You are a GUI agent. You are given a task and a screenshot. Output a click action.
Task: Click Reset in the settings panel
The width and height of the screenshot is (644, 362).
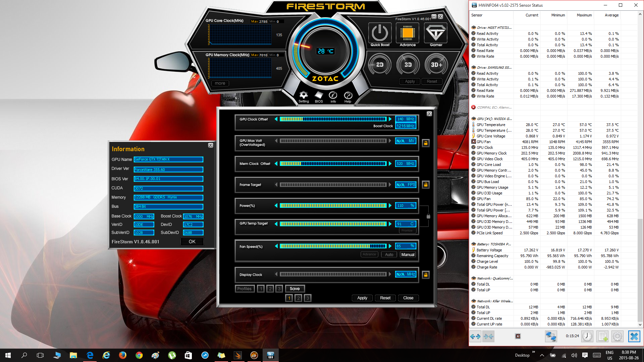point(385,298)
